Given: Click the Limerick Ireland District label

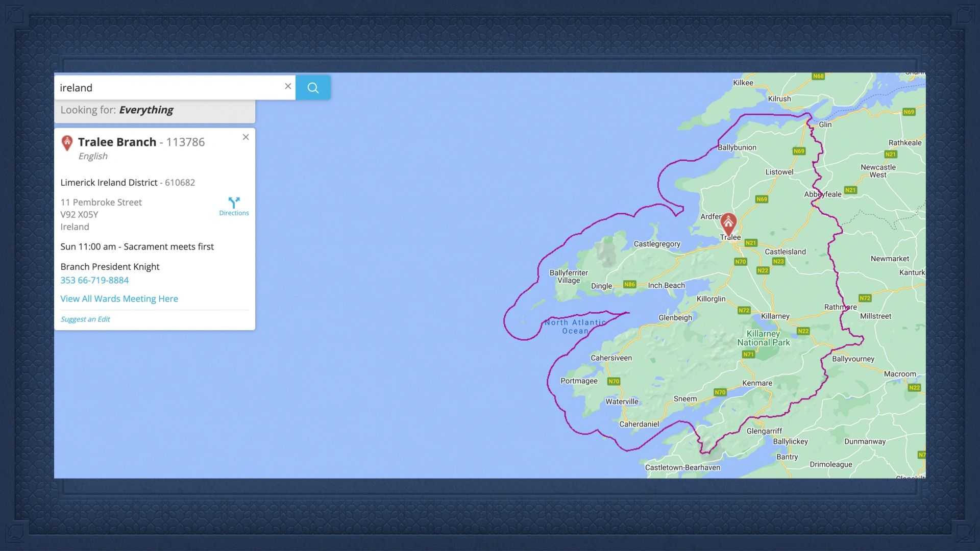Looking at the screenshot, I should tap(109, 182).
